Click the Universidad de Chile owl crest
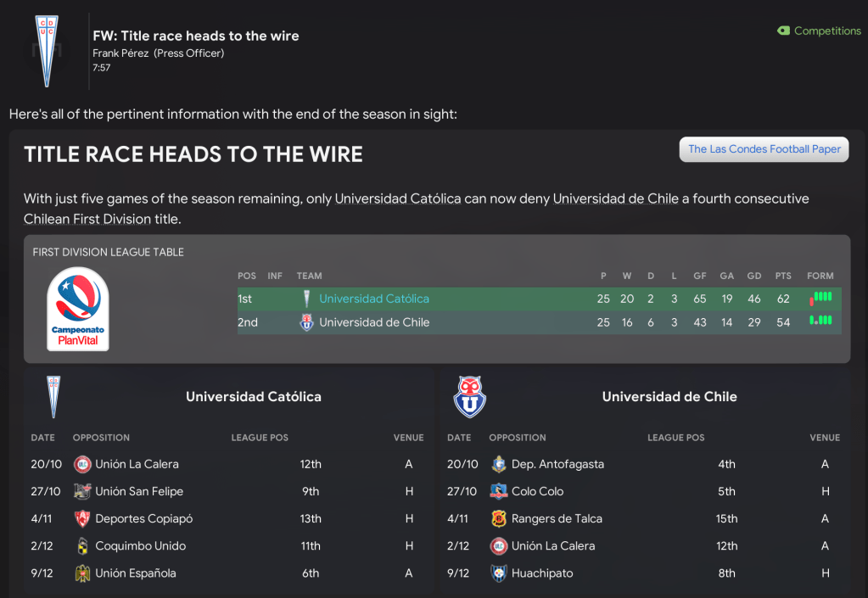This screenshot has height=598, width=868. coord(469,396)
